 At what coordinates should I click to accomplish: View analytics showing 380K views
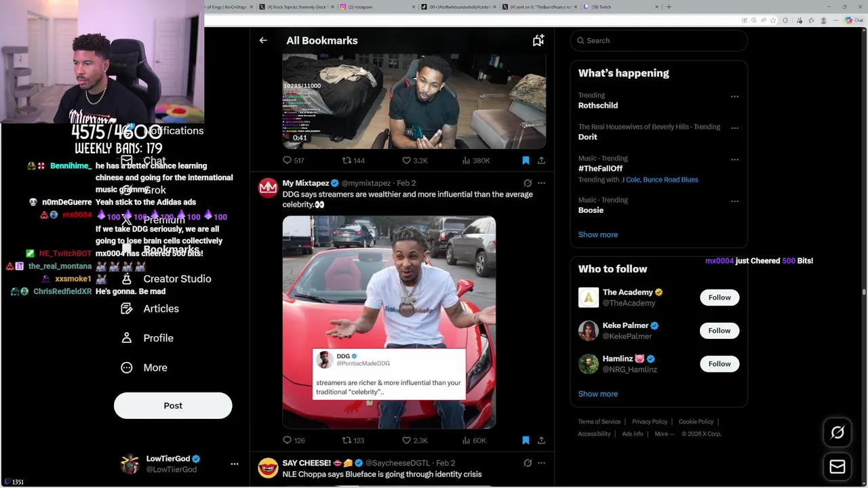[476, 161]
